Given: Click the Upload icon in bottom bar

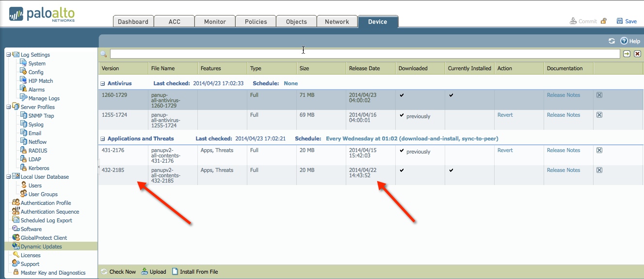Looking at the screenshot, I should coord(145,272).
